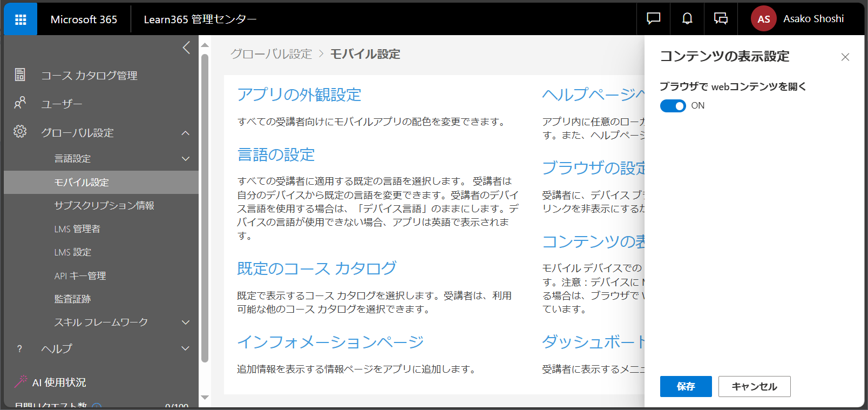Click the ヘルプ question mark icon
The width and height of the screenshot is (868, 410).
pos(20,349)
